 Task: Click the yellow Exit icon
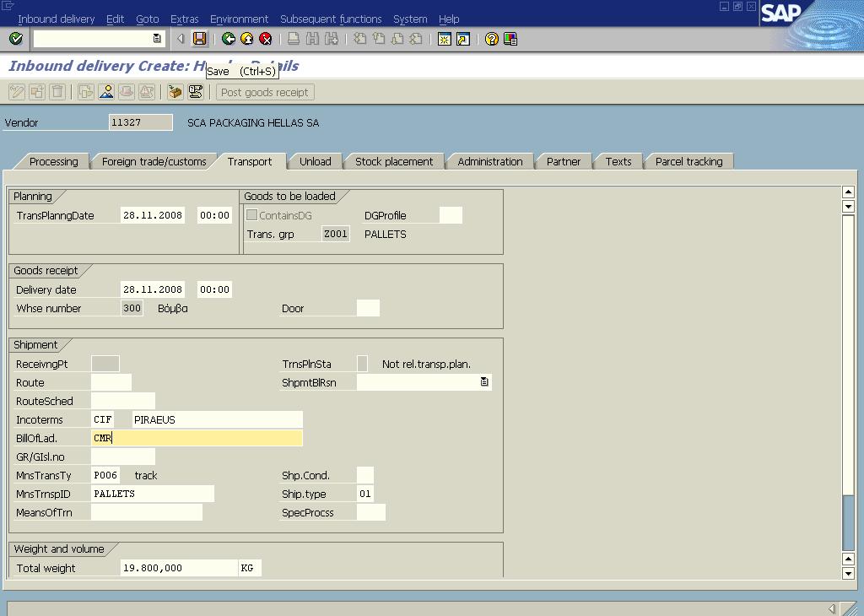[247, 39]
